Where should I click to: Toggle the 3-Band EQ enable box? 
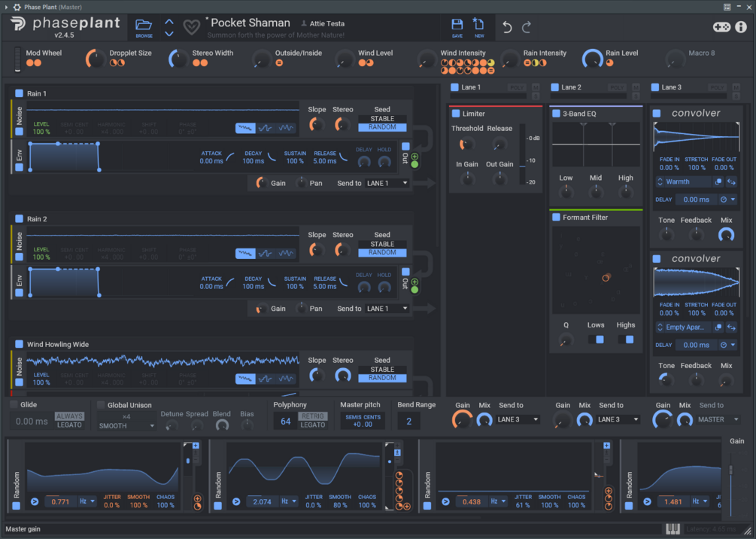556,114
